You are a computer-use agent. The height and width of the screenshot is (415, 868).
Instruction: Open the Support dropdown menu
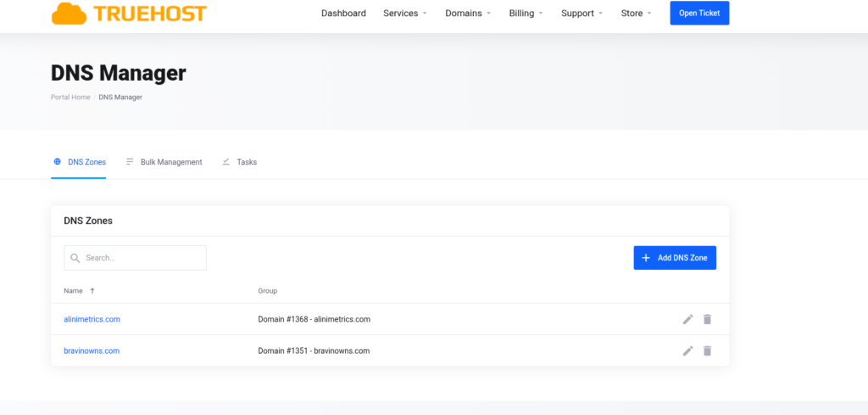pyautogui.click(x=581, y=14)
